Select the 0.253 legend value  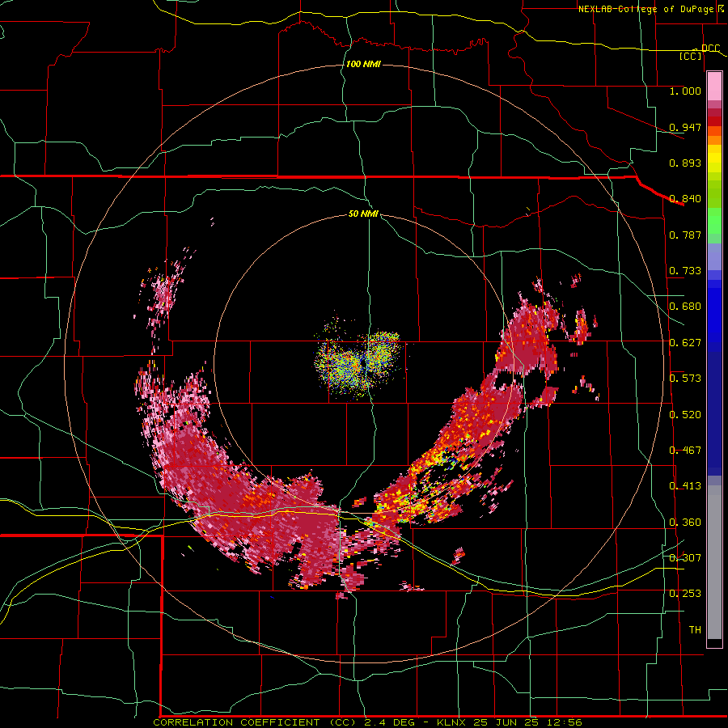pos(685,594)
